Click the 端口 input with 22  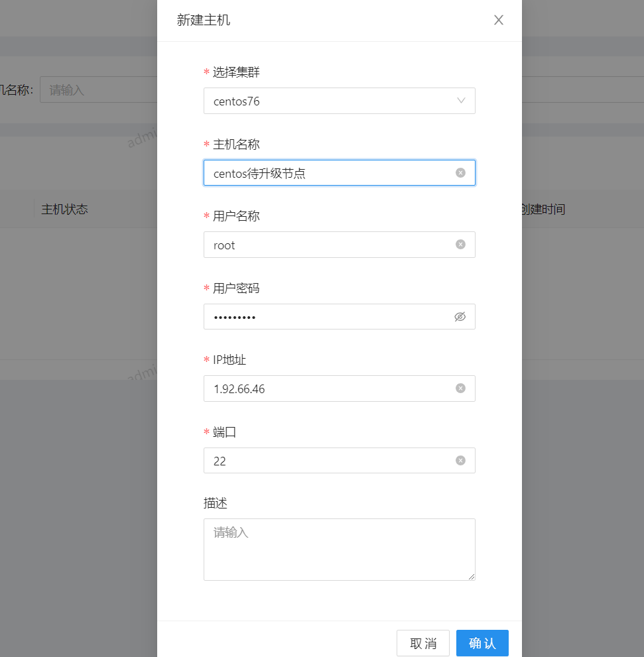pyautogui.click(x=332, y=461)
